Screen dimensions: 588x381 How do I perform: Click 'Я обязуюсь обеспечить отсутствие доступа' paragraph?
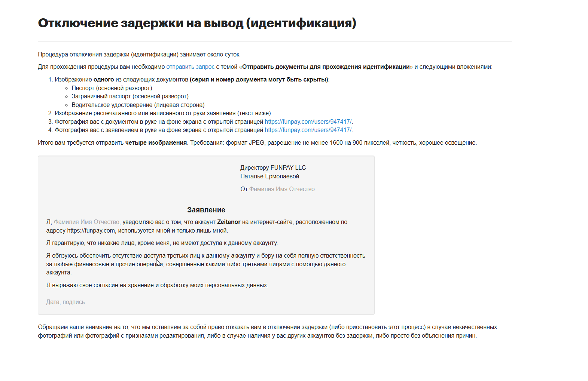click(x=206, y=264)
